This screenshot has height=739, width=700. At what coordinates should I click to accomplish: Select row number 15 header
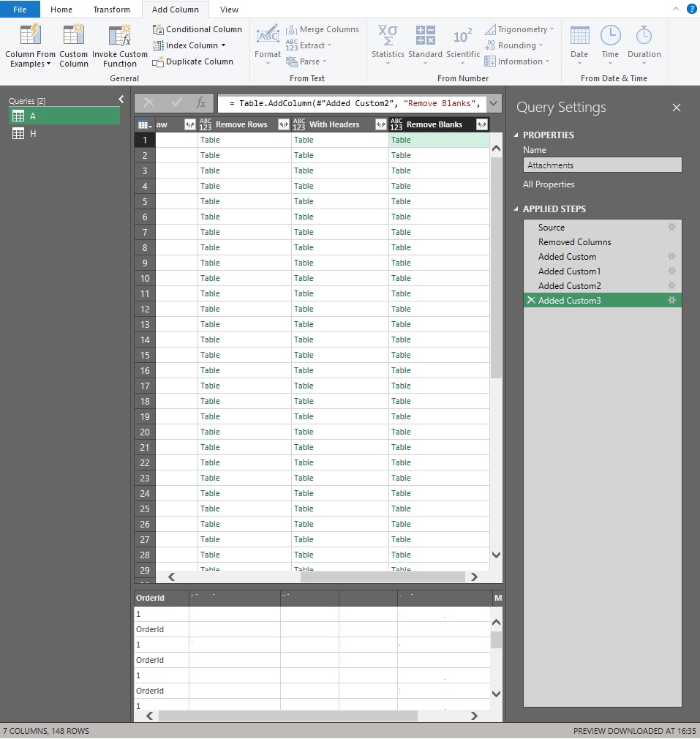145,355
